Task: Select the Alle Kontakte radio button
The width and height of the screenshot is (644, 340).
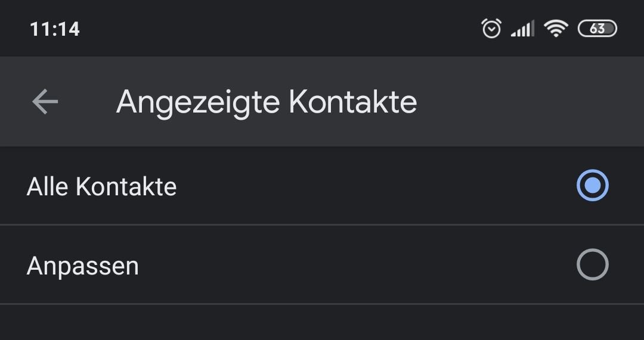Action: click(x=592, y=185)
